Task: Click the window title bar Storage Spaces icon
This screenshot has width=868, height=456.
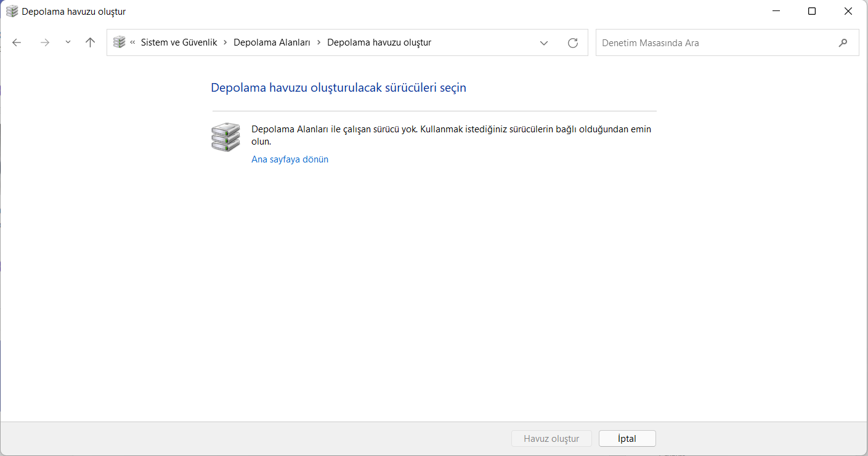Action: [x=12, y=11]
